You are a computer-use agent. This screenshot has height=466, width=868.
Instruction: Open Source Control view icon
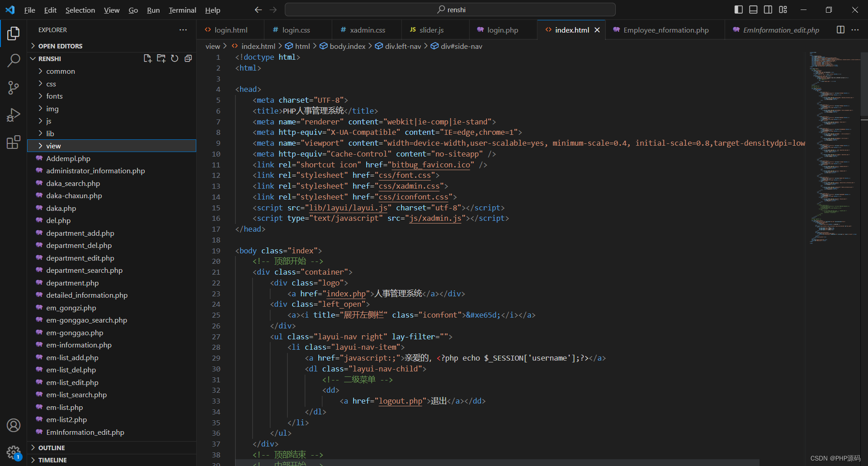tap(14, 88)
